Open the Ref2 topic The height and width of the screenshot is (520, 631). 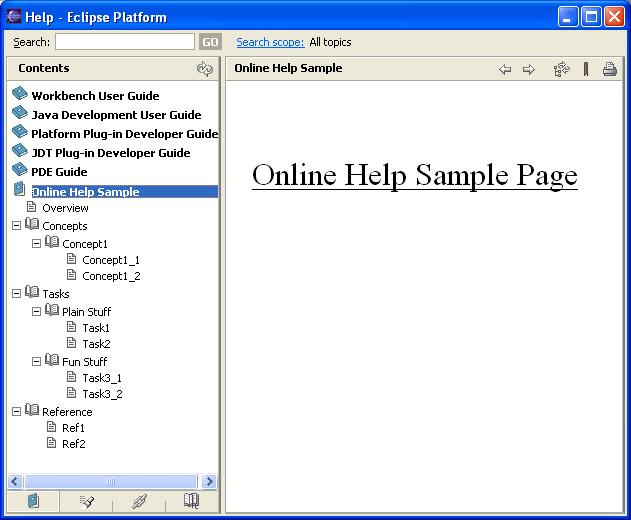74,444
